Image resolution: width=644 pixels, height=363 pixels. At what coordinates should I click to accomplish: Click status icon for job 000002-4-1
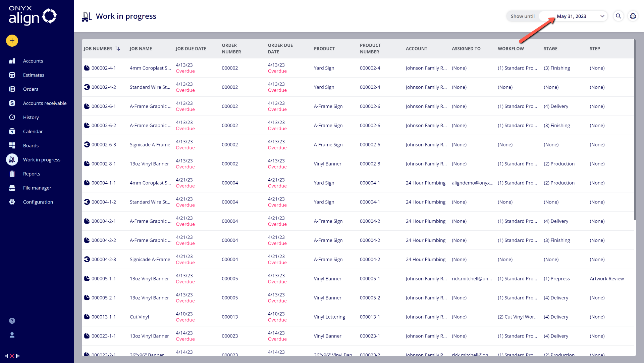87,68
